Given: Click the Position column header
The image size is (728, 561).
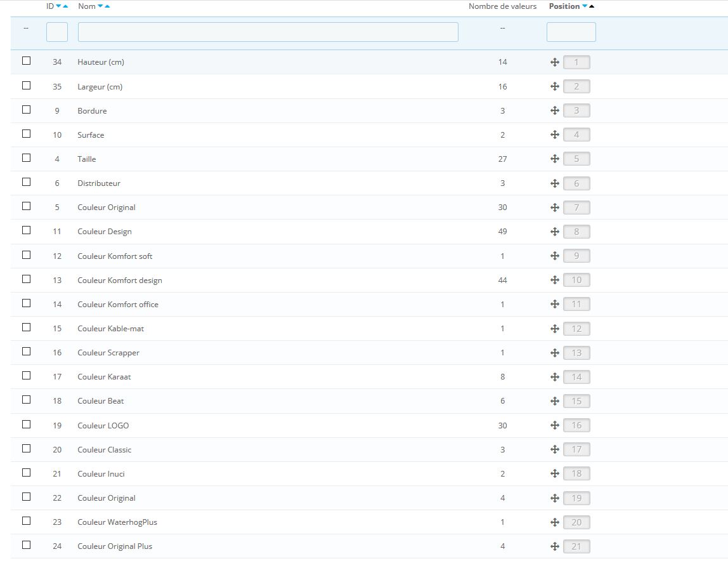Looking at the screenshot, I should [x=564, y=6].
